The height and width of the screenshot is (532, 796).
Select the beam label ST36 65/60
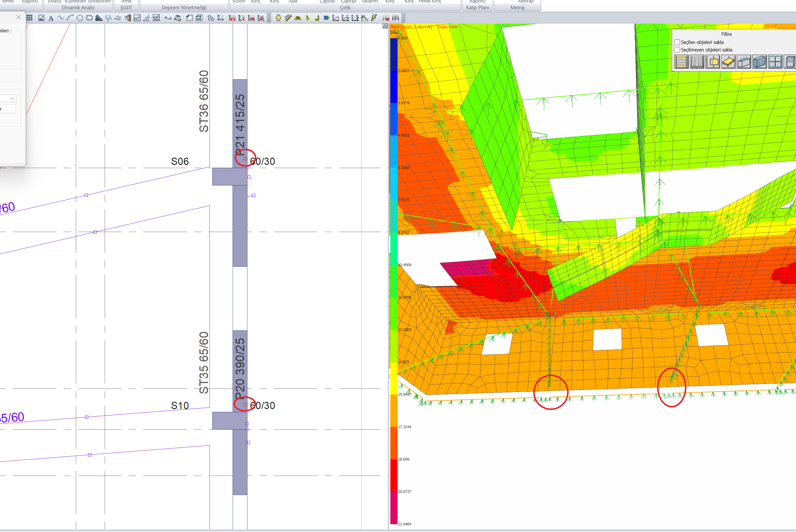(x=204, y=101)
